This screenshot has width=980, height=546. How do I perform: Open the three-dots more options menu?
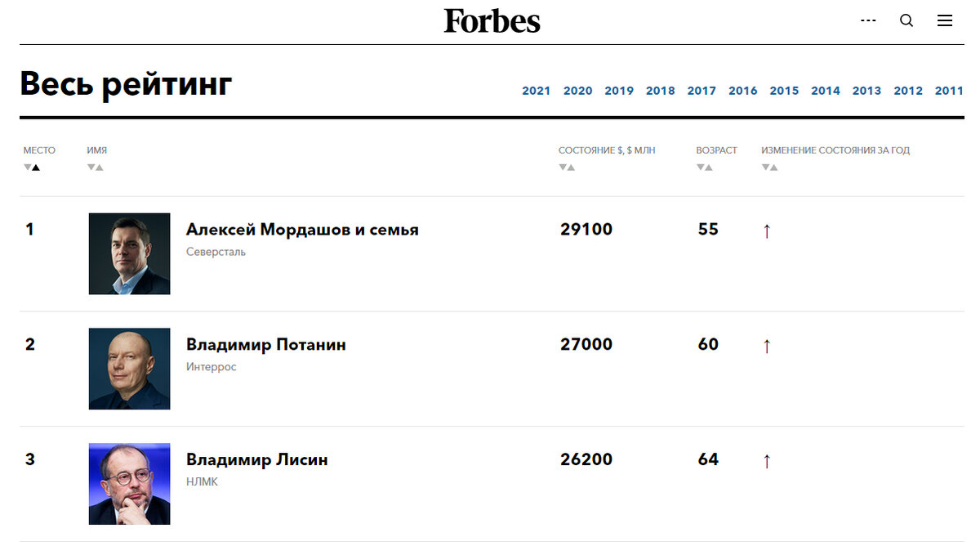[x=868, y=20]
